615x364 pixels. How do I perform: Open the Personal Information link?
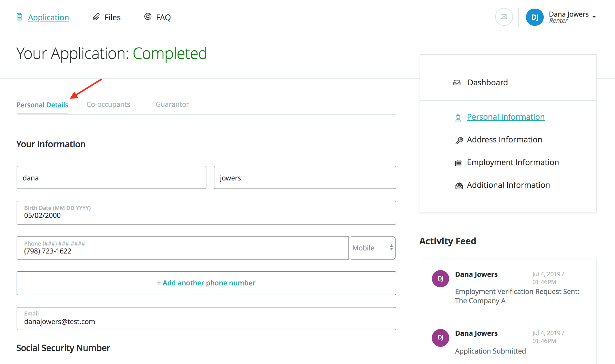[x=506, y=117]
